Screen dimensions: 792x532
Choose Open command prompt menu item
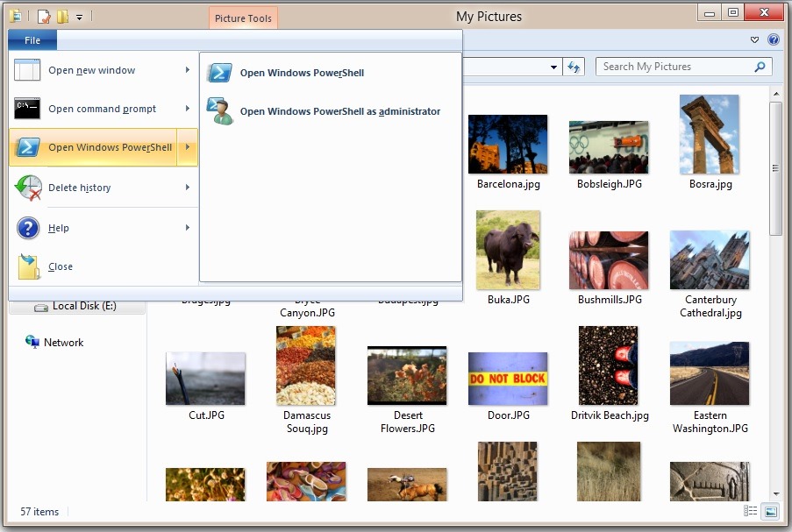(103, 109)
